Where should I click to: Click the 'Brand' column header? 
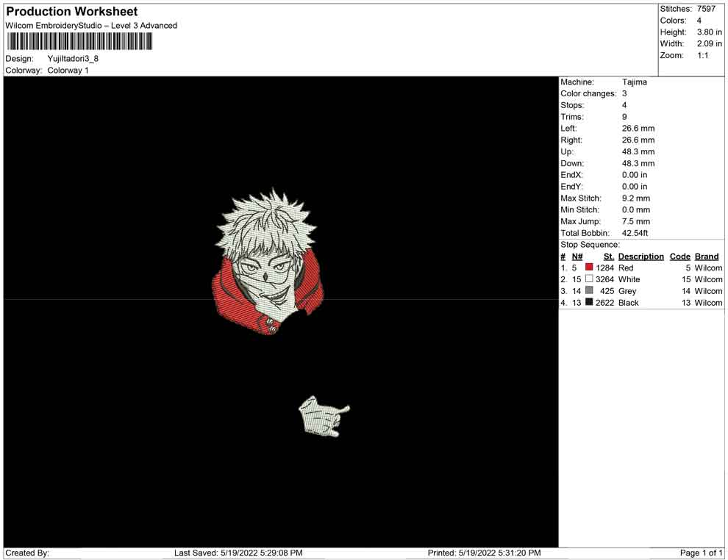pos(707,256)
